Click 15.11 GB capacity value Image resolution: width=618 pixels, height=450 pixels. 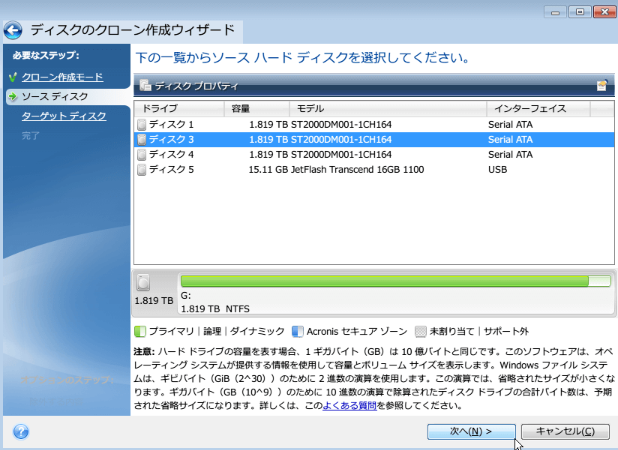coord(268,169)
